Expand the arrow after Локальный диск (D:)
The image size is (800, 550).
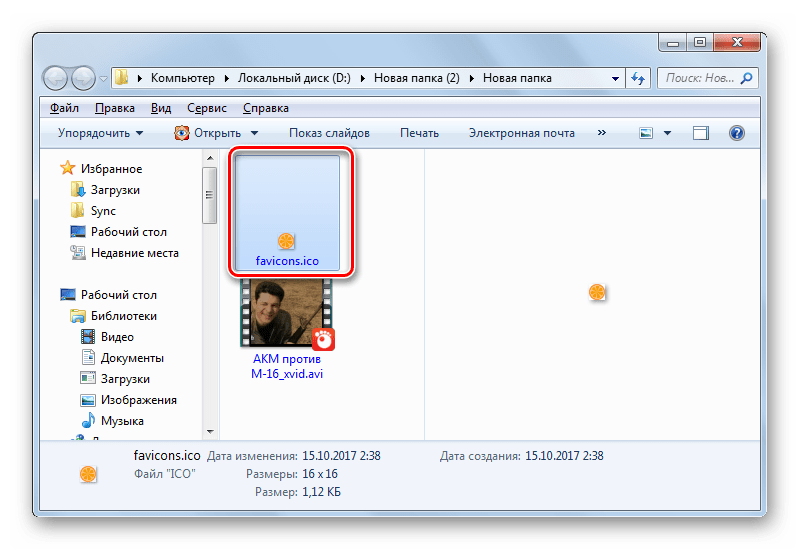click(x=363, y=79)
